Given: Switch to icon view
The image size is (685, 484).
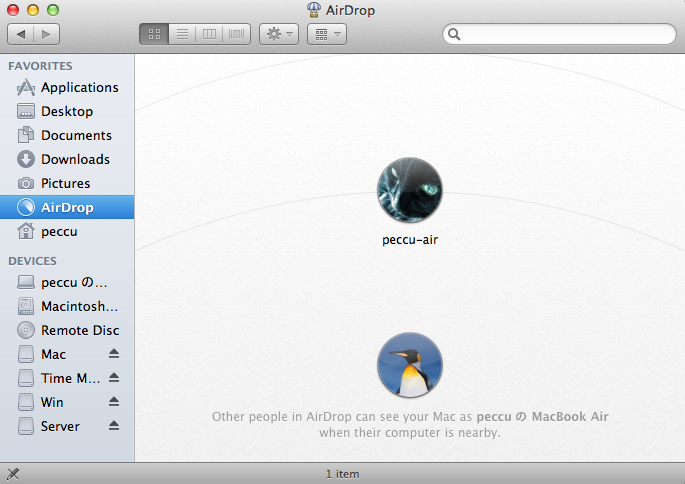Looking at the screenshot, I should pyautogui.click(x=154, y=34).
